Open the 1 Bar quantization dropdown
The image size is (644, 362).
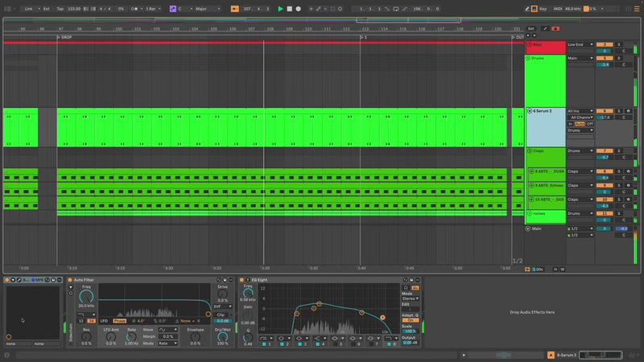click(x=154, y=9)
